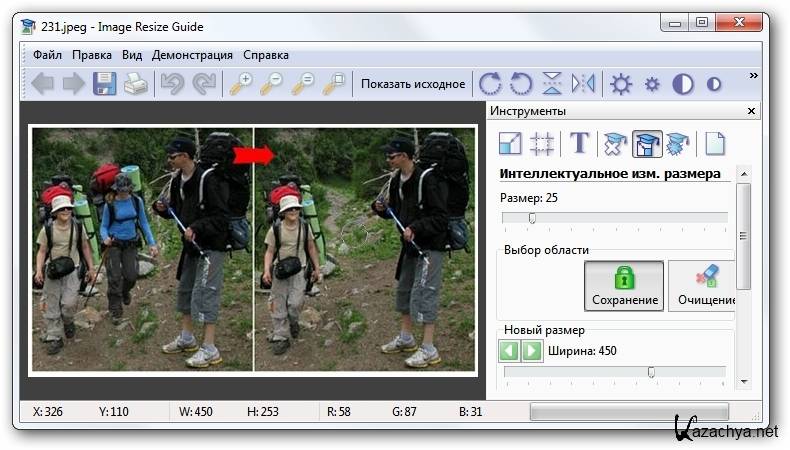The height and width of the screenshot is (450, 790).
Task: Expand the toolbar overflow chevron
Action: (x=753, y=76)
